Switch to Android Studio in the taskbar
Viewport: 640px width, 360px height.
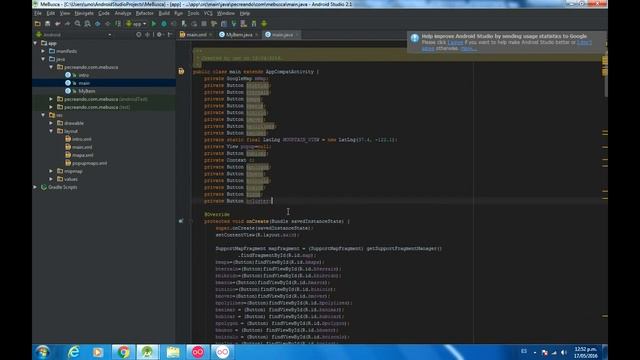(147, 352)
